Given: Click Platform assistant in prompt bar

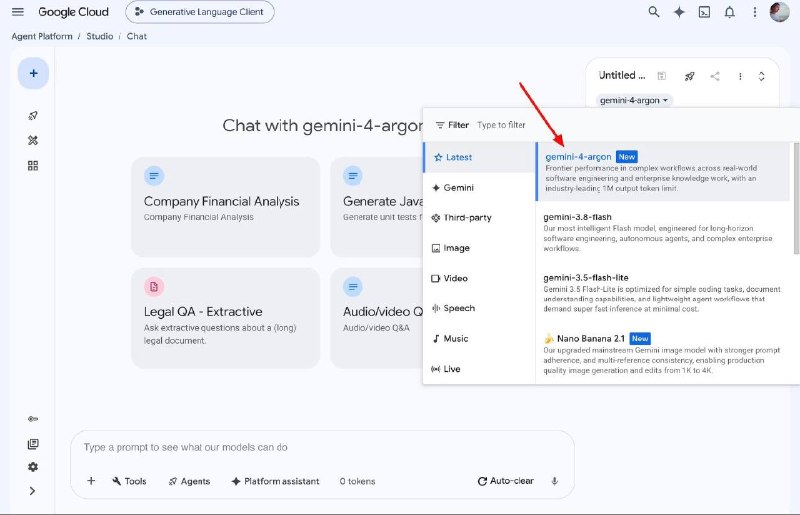Looking at the screenshot, I should coord(276,481).
